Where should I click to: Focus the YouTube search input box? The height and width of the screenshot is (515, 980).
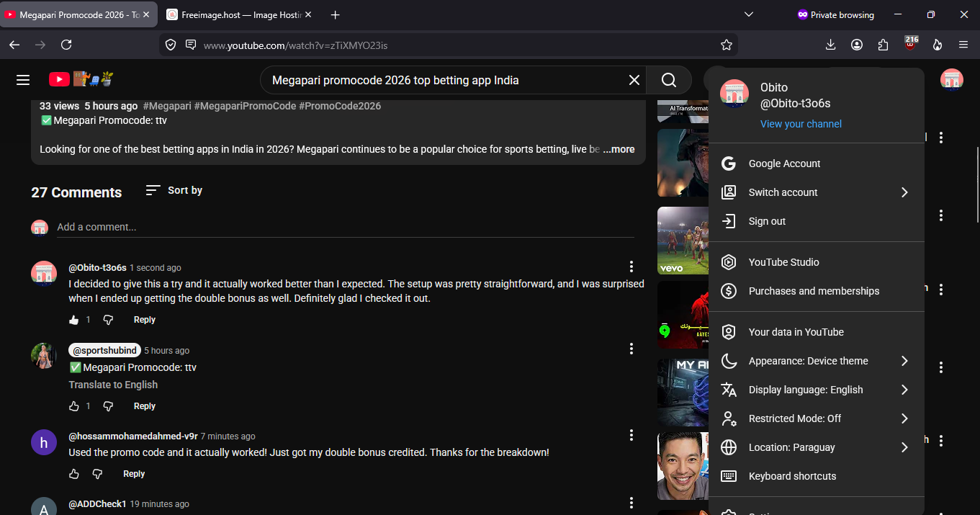pos(446,80)
